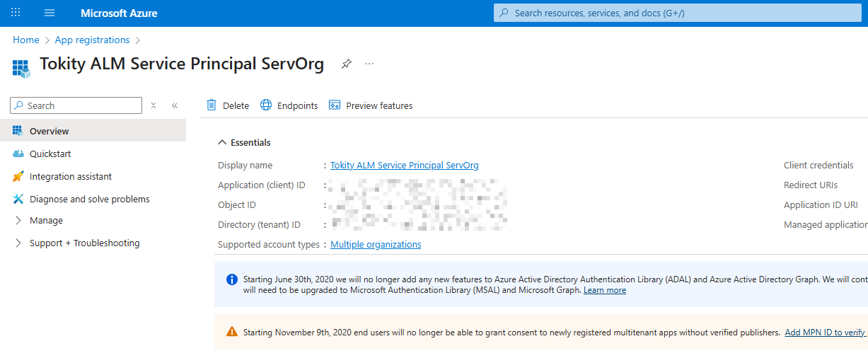Image resolution: width=868 pixels, height=358 pixels.
Task: Go to Diagnose and solve problems
Action: click(x=89, y=199)
